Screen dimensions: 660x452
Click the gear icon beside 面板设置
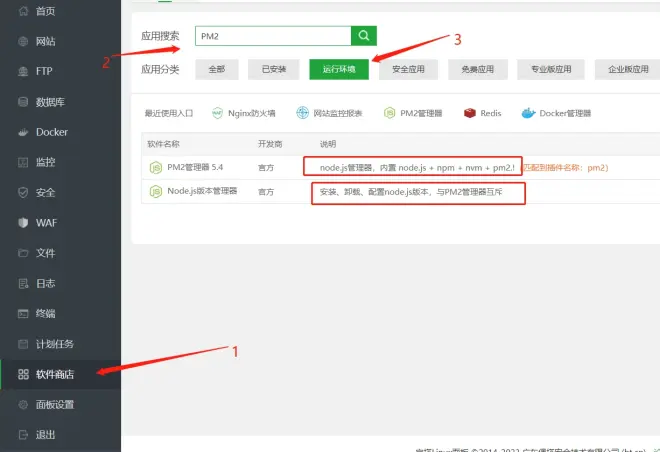click(x=23, y=404)
